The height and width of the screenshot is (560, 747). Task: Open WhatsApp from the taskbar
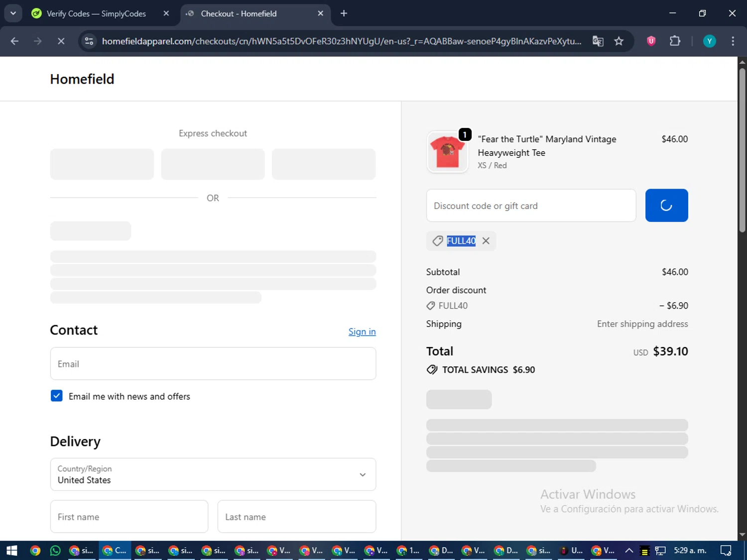point(55,551)
